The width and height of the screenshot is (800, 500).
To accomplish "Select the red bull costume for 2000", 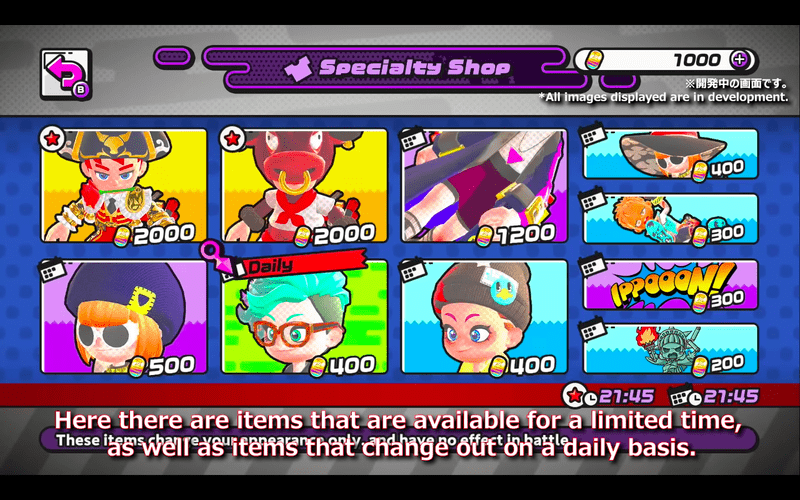I will click(x=305, y=186).
